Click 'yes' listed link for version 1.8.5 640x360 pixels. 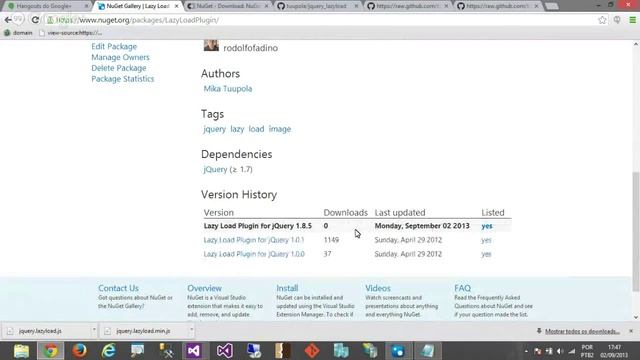[487, 226]
